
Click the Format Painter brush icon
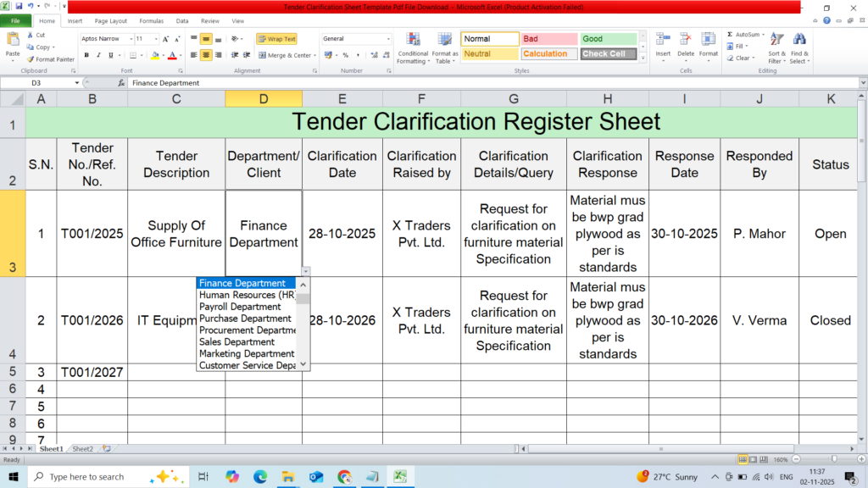[x=31, y=59]
